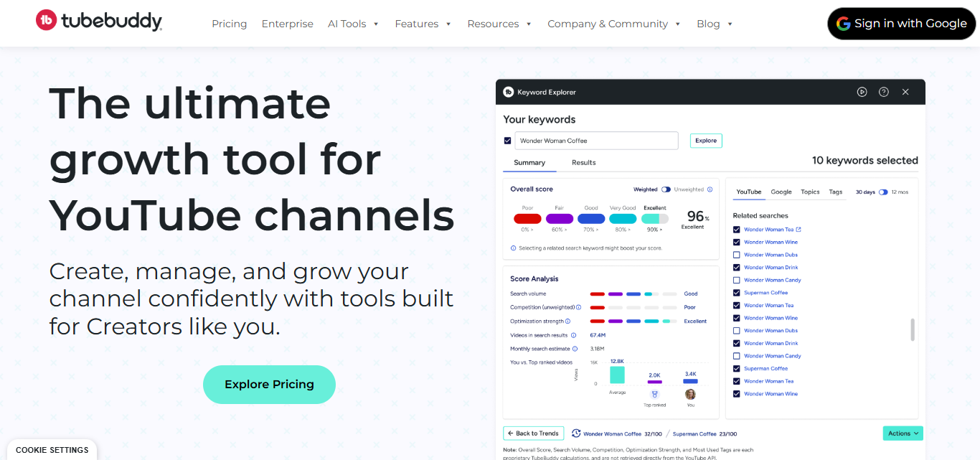Click the '10 keywords selected' text

pos(864,160)
